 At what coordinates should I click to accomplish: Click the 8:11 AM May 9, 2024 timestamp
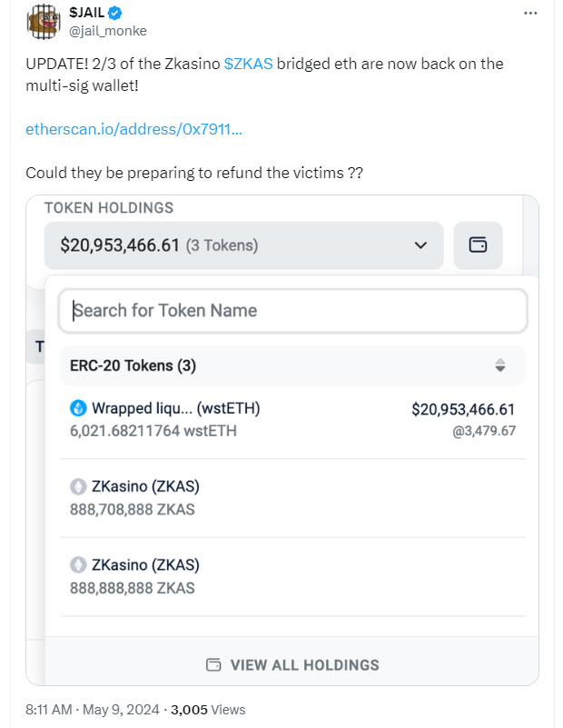[93, 710]
